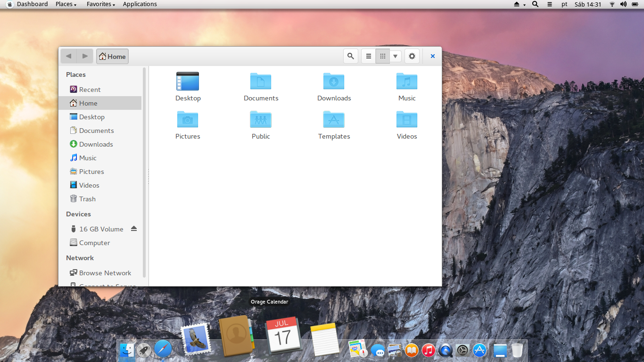Image resolution: width=644 pixels, height=362 pixels.
Task: Open 16 GB Volume under Devices
Action: click(x=100, y=229)
